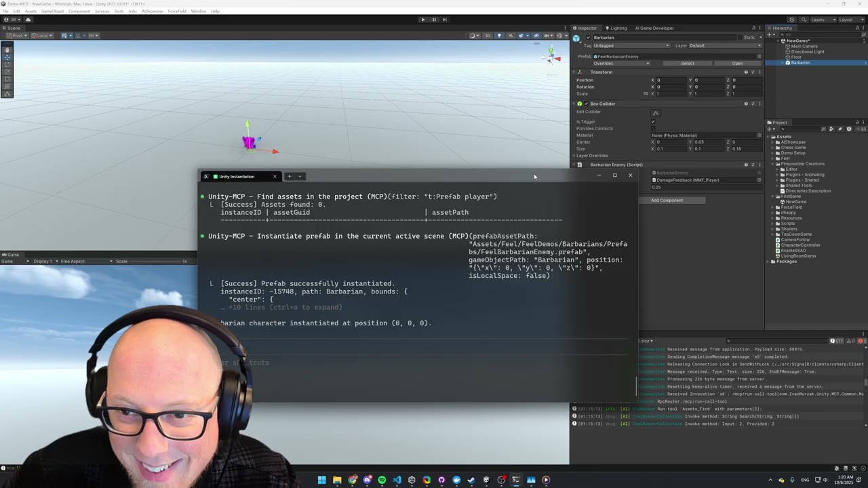Open the AIShowcase menu

coord(152,12)
